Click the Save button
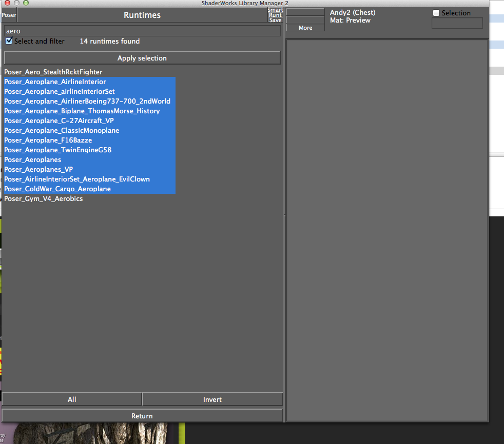The image size is (504, 444). tap(276, 21)
